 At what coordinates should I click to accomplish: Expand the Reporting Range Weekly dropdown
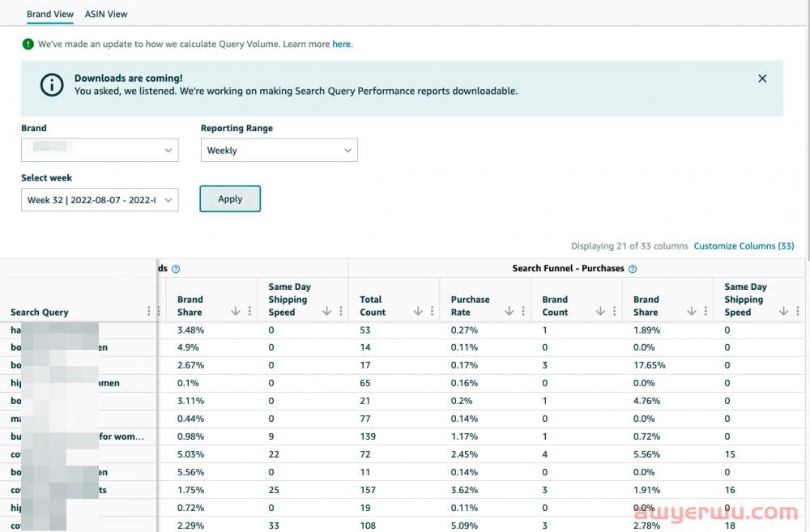tap(279, 150)
